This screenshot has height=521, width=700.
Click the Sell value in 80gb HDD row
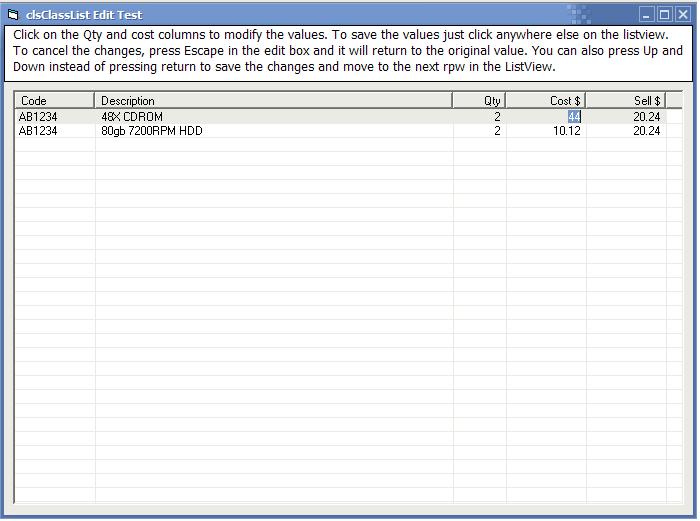point(646,131)
